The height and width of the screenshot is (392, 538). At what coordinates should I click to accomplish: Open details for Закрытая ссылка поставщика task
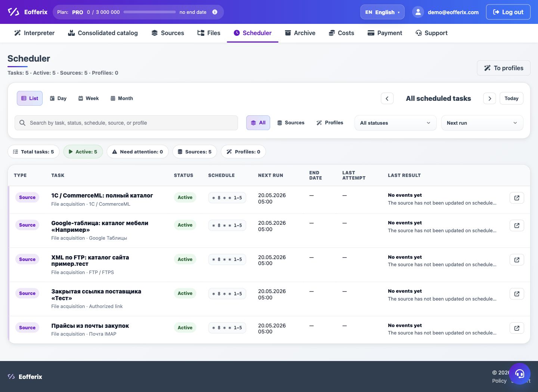coord(517,294)
